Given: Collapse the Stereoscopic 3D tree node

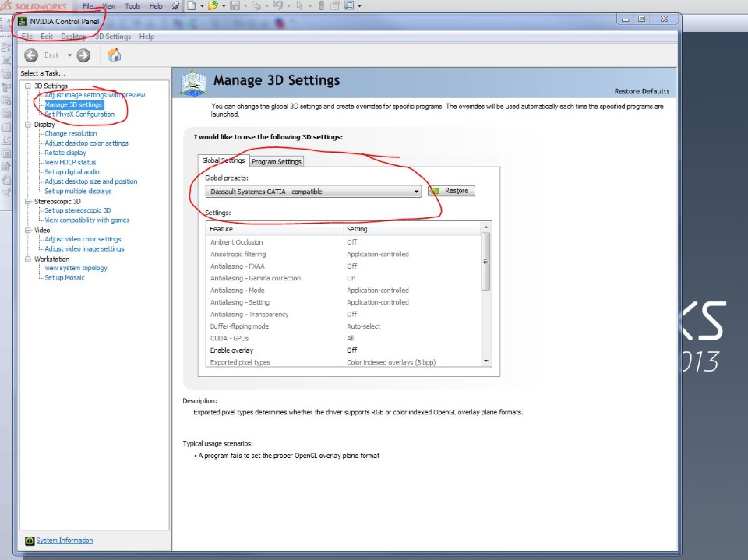Looking at the screenshot, I should coord(28,201).
